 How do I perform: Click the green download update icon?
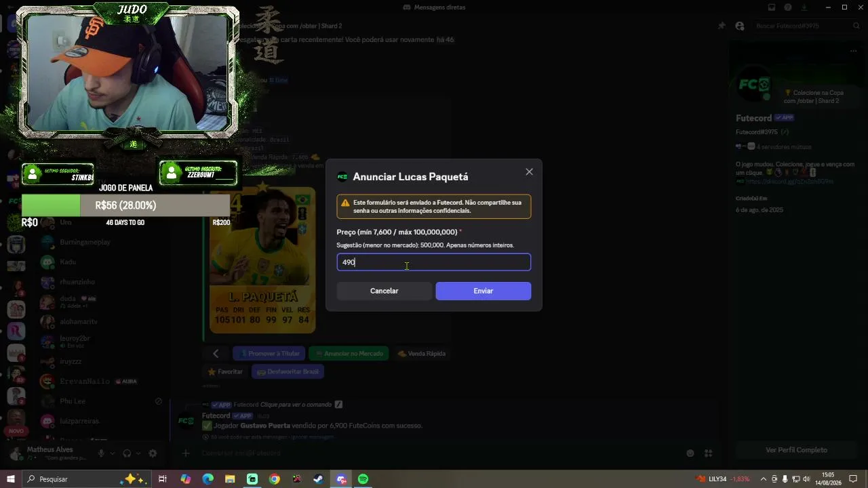804,7
